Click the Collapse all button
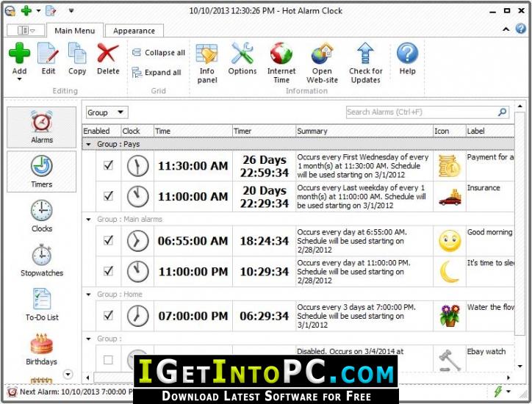 tap(159, 53)
